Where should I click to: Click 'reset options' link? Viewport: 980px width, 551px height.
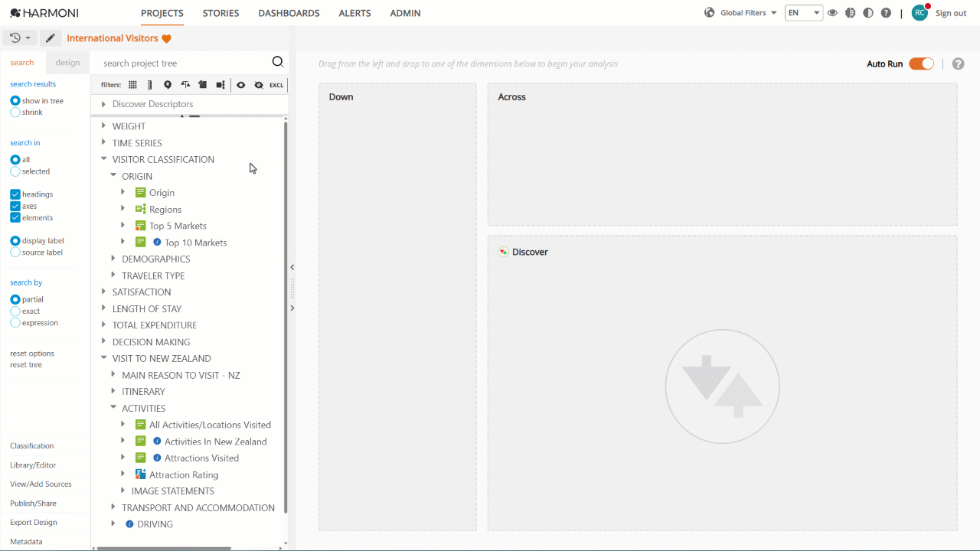coord(32,354)
